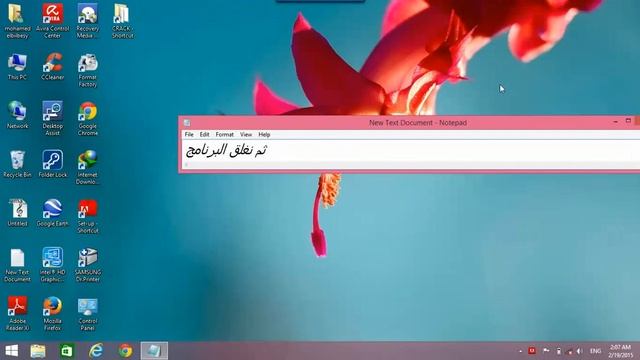Select the CRACK Shortcut folder icon
The width and height of the screenshot is (640, 360).
pos(122,21)
